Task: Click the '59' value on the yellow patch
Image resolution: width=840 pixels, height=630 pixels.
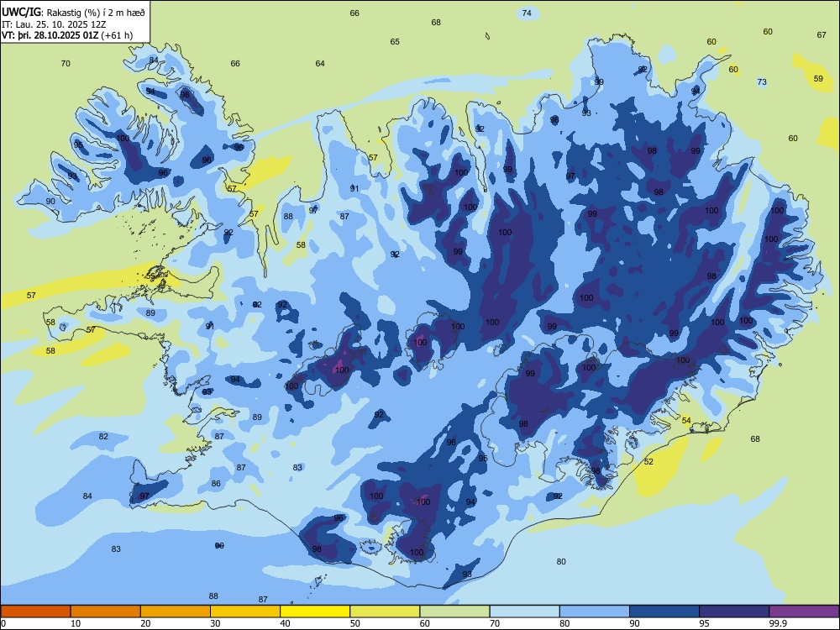Action: coord(818,78)
